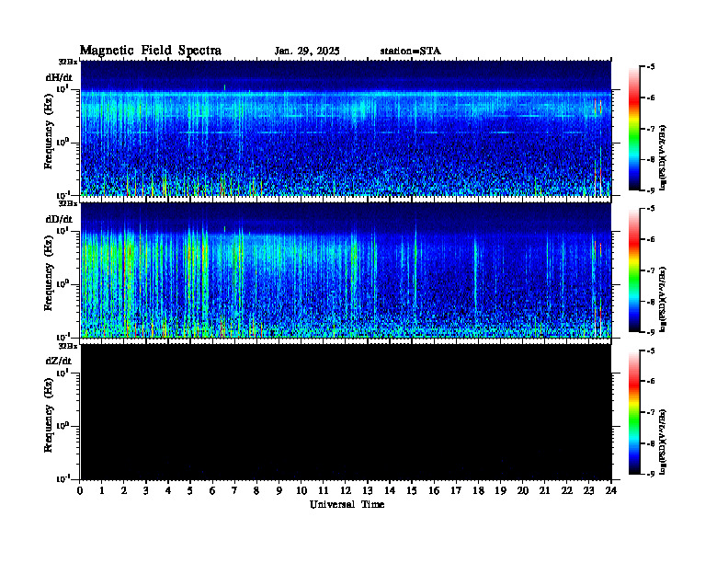728x563 pixels.
Task: Click hour label "17" on time axis
Action: [457, 490]
